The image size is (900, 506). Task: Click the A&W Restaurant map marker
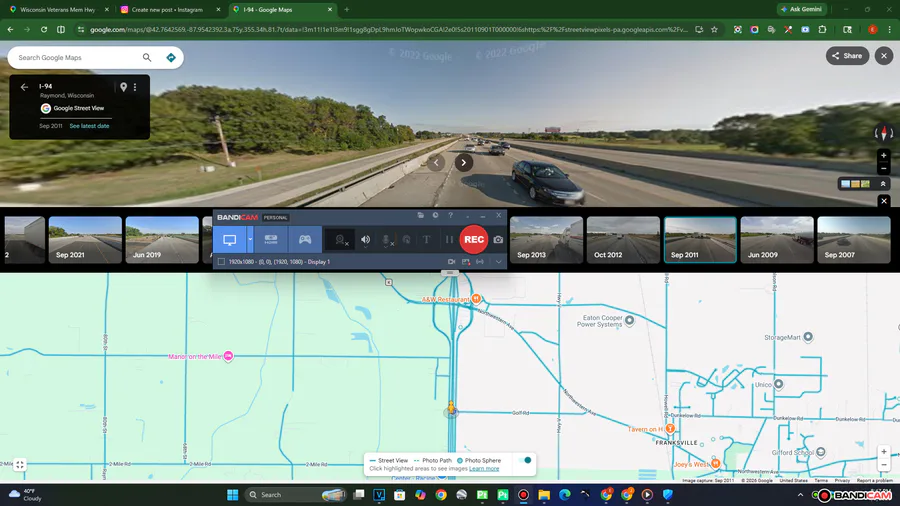pos(476,299)
